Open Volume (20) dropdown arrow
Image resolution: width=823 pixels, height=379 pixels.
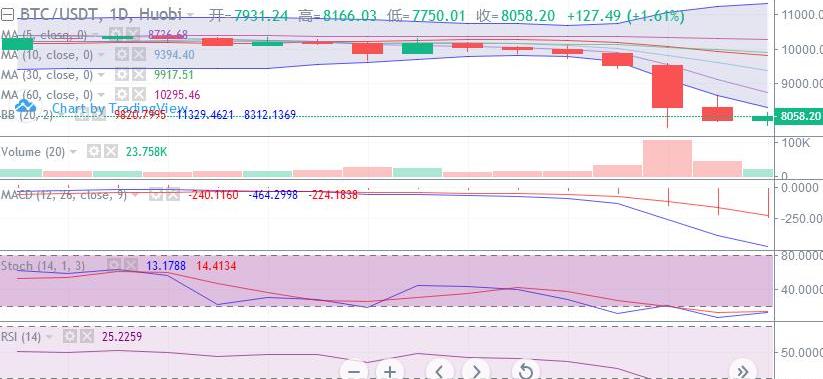[x=73, y=152]
